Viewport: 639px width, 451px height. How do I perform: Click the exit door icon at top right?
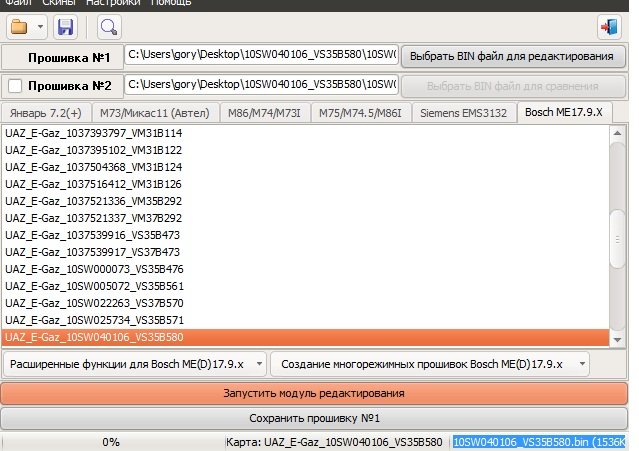coord(608,27)
